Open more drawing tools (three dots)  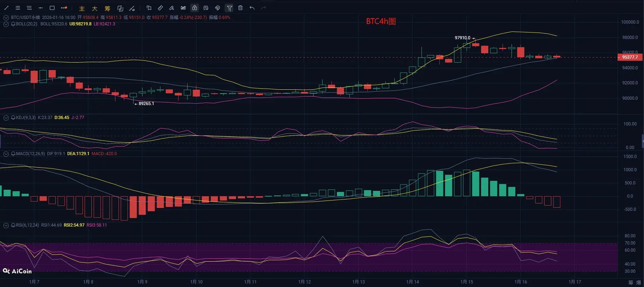pyautogui.click(x=64, y=8)
